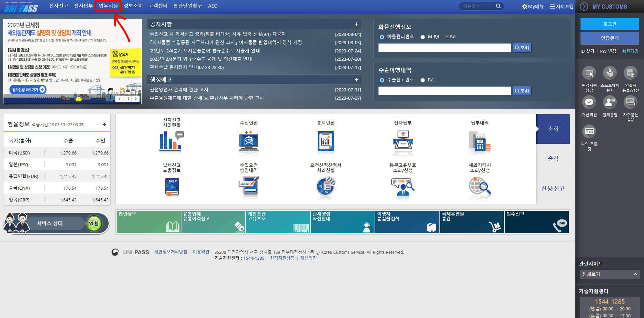Open 소프트웨어 설치 from MY CUSTOMS panel

coord(610,73)
